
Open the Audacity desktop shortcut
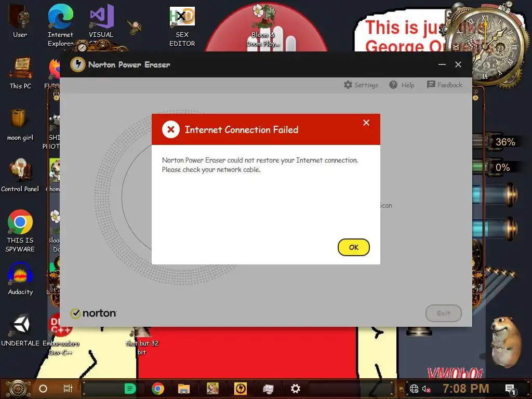tap(20, 279)
